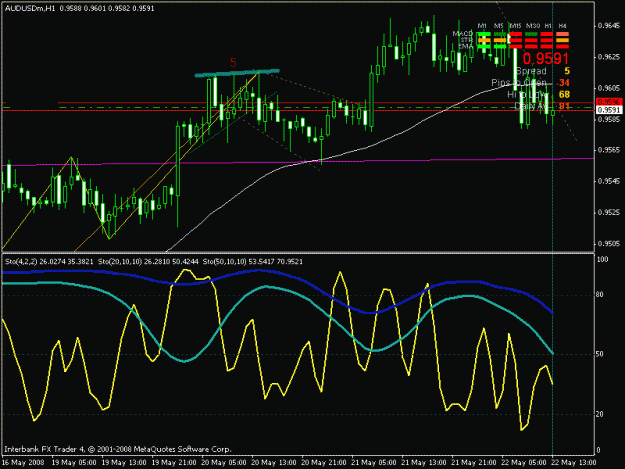
Task: Click the 0.9645 price axis label
Action: pyautogui.click(x=609, y=26)
